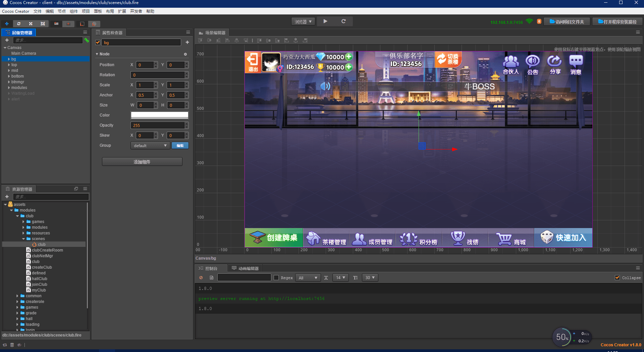Select the Rotate transform tool

point(19,24)
